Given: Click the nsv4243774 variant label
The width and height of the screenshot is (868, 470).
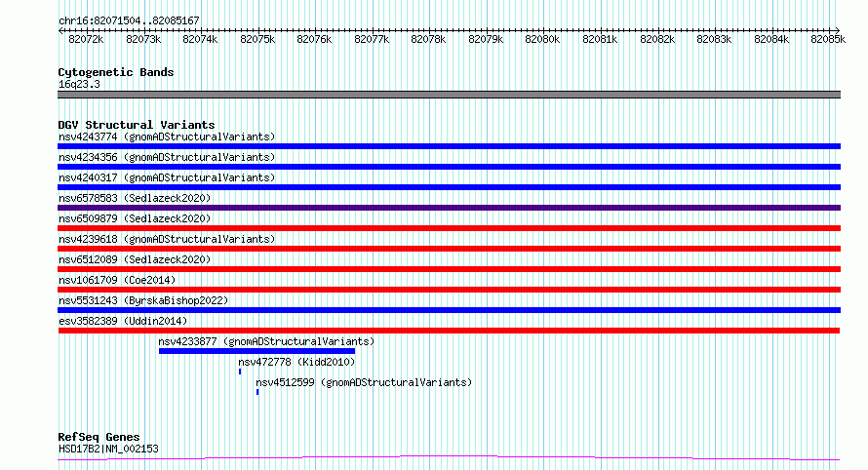Looking at the screenshot, I should [x=167, y=137].
